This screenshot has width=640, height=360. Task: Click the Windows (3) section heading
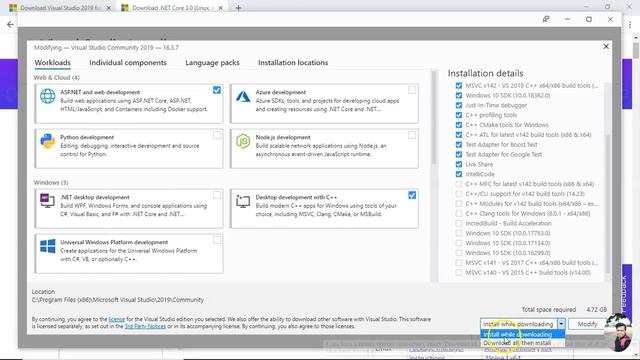point(51,182)
